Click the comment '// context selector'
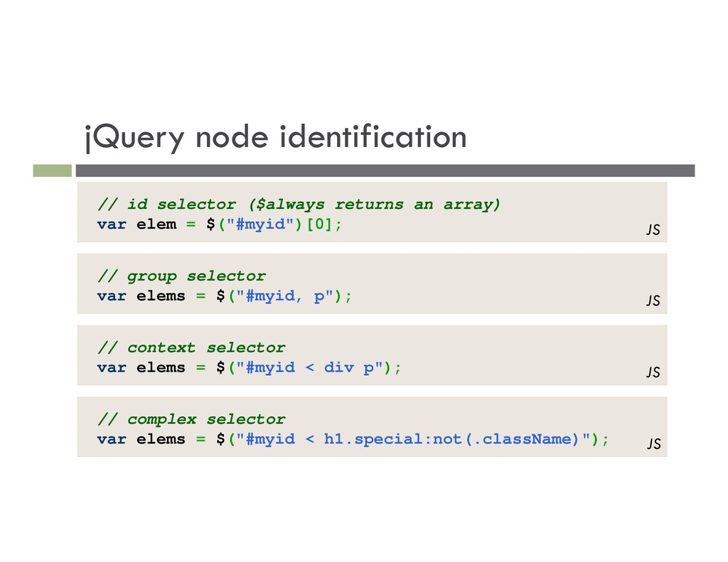Viewport: 728px width, 562px height. (191, 347)
